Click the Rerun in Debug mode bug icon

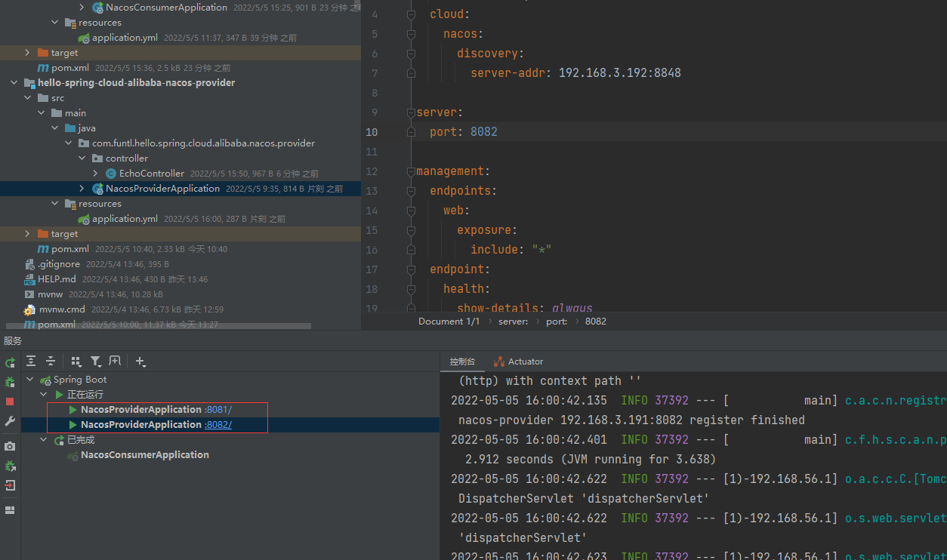(x=10, y=382)
